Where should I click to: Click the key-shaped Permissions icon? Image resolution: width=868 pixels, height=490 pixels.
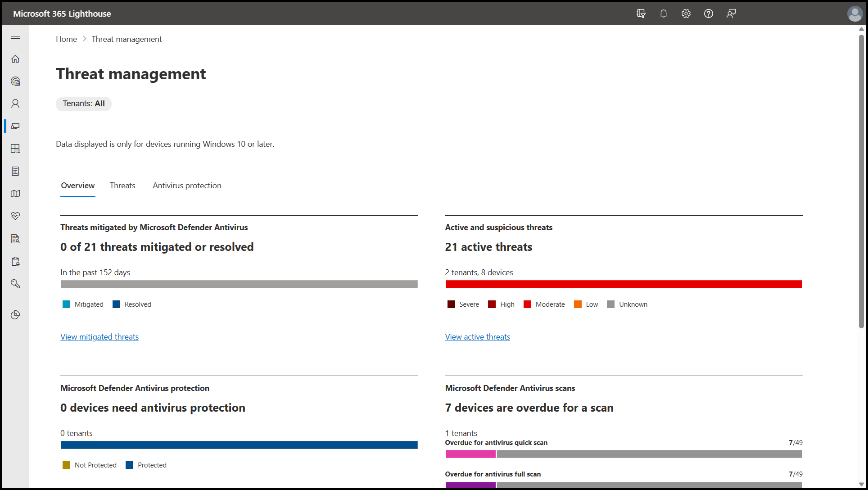click(15, 284)
